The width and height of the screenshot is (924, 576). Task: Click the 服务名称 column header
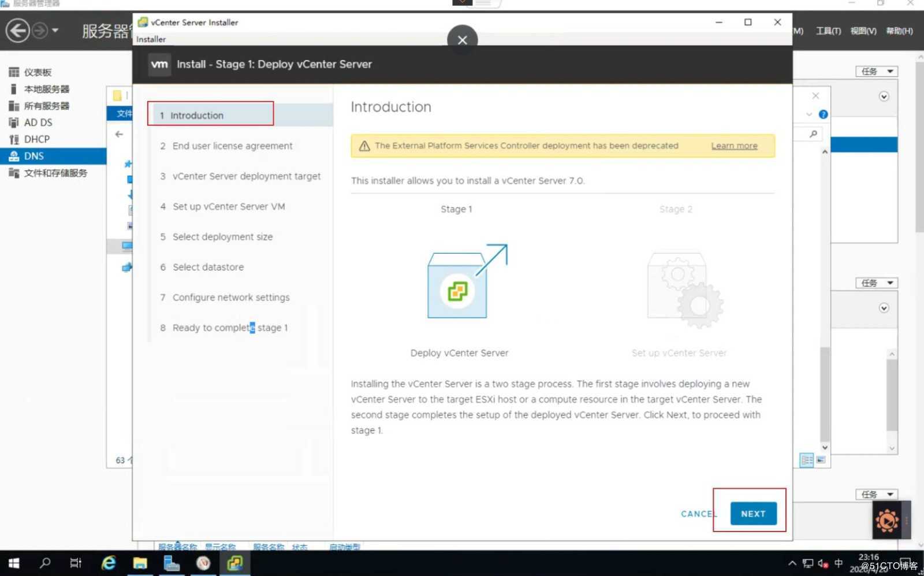point(269,547)
